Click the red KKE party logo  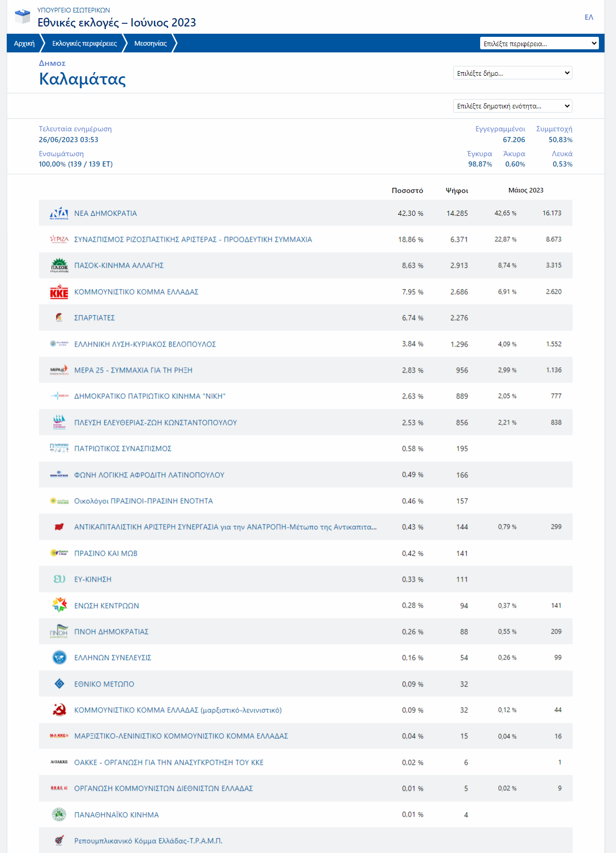(x=59, y=292)
